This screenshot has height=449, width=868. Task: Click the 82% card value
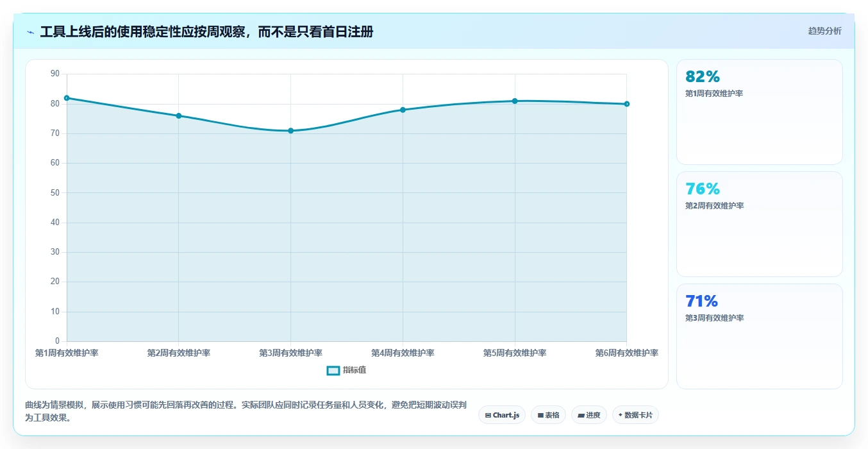[703, 77]
